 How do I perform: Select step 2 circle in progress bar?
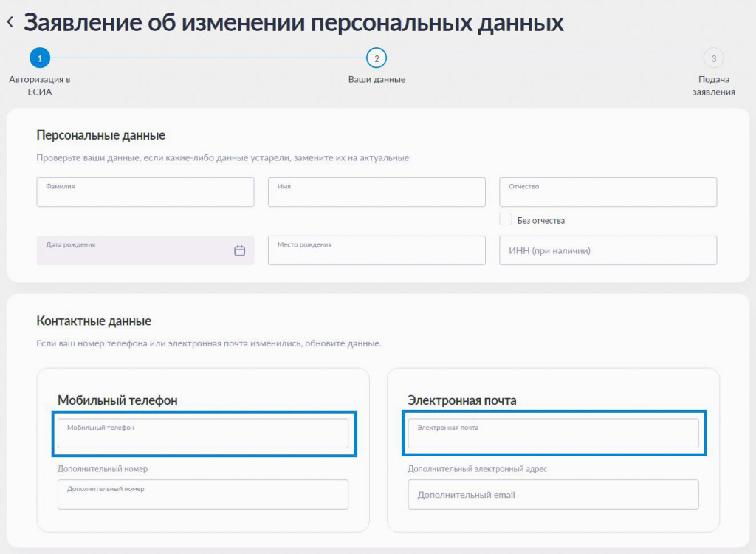(377, 58)
